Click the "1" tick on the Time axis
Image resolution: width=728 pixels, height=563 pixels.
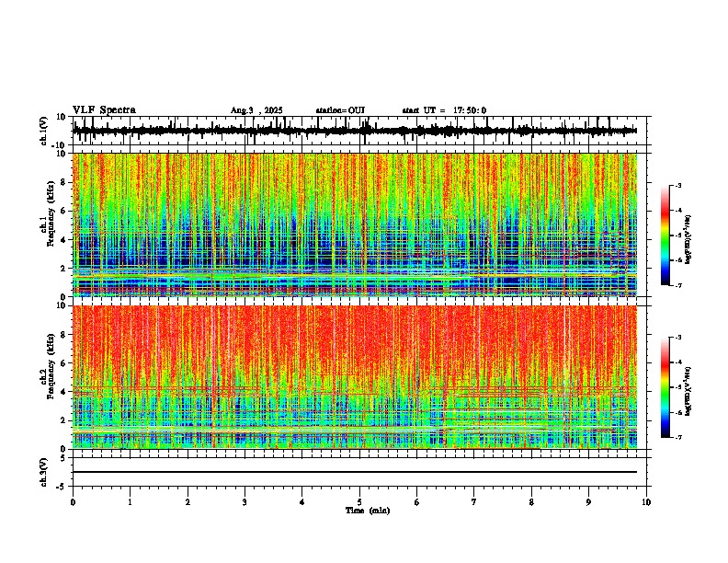pyautogui.click(x=130, y=502)
